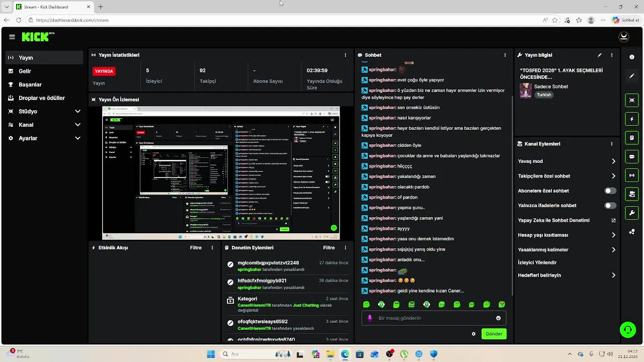Toggle stream preview panel icon in right sidebar
644x362 pixels.
click(632, 100)
